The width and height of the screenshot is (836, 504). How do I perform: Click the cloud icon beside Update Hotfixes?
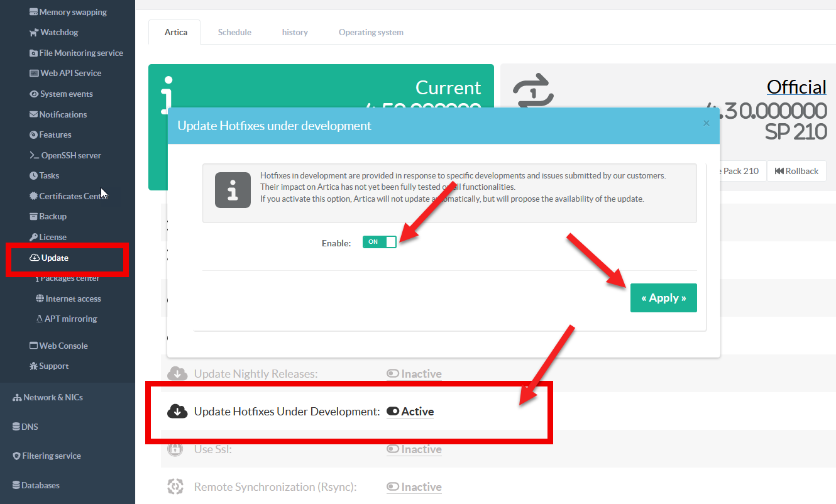[x=177, y=412]
